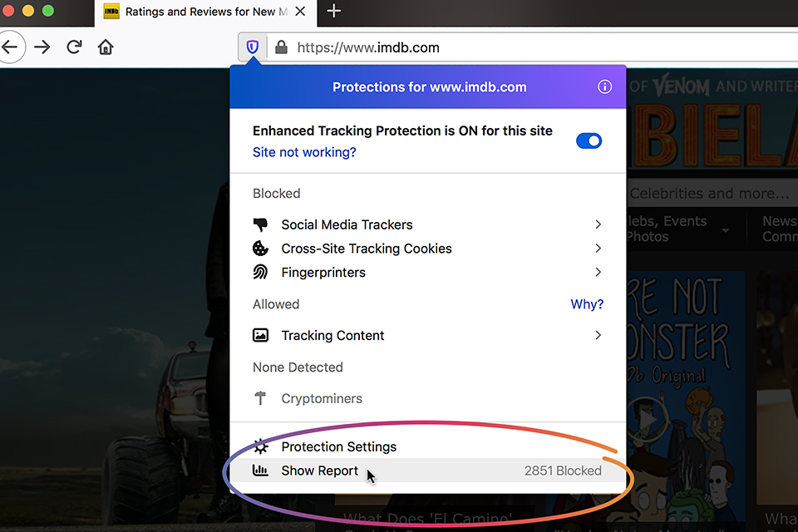Click the cartoon IMDb Original video thumbnail
798x532 pixels.
pos(686,397)
